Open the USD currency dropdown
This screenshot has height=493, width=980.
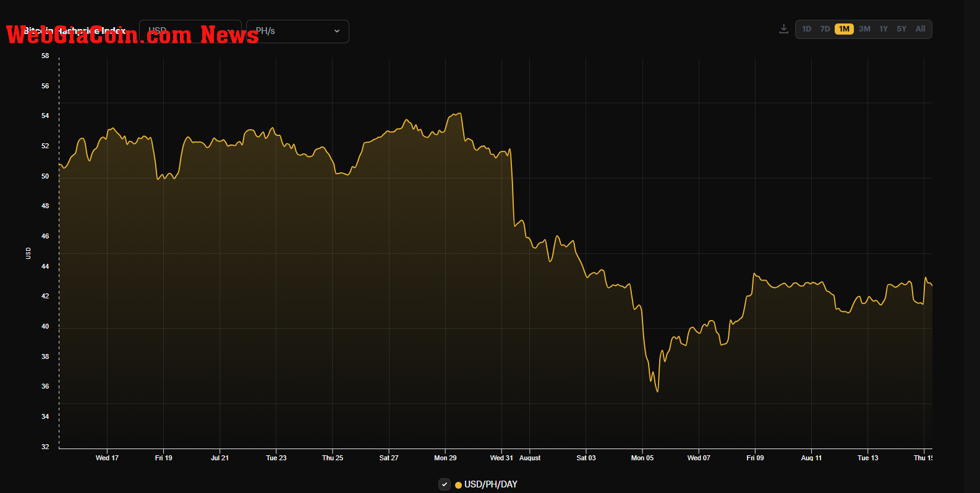[190, 32]
